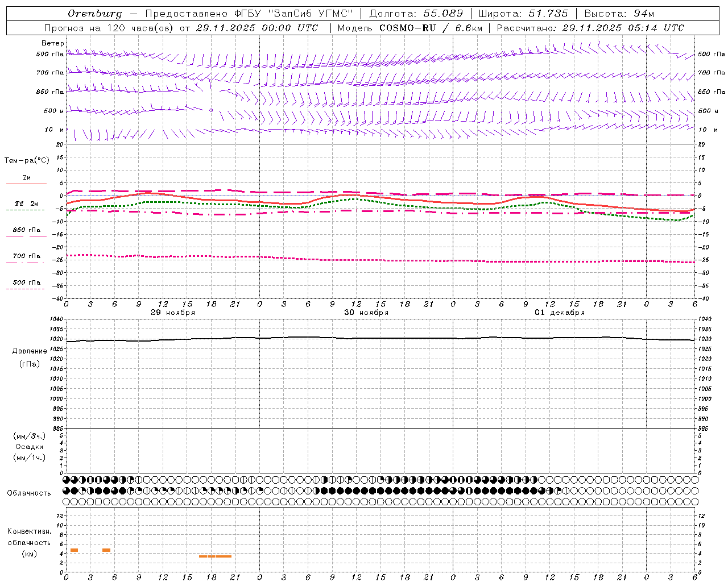The image size is (728, 582).
Task: Click 'Предоставлено ФГБУ "ЗапСиб УГМС"' text
Action: pos(249,14)
